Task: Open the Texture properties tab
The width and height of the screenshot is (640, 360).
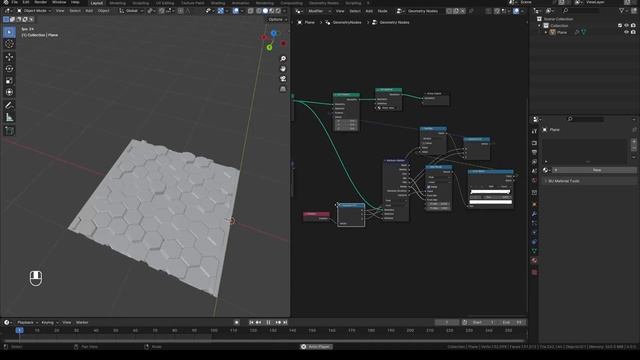Action: [534, 272]
